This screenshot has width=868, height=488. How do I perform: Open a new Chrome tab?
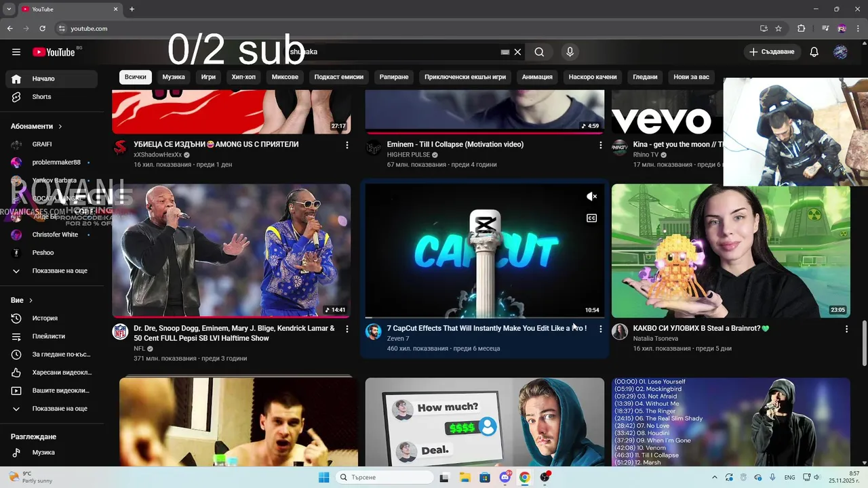click(132, 9)
